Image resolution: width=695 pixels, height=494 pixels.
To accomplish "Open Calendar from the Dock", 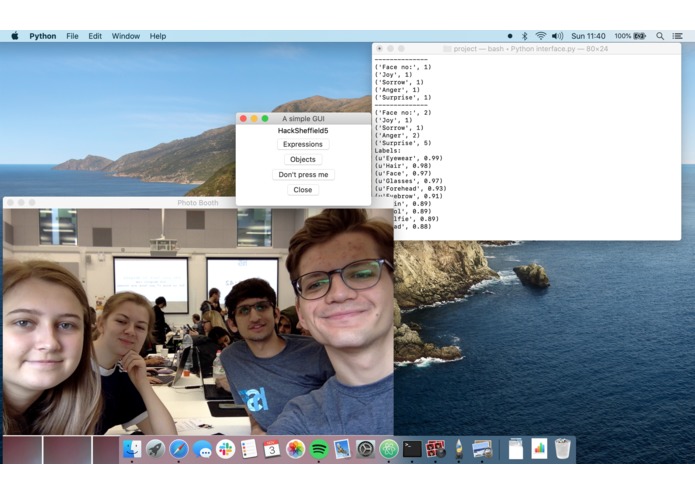I will click(x=272, y=449).
